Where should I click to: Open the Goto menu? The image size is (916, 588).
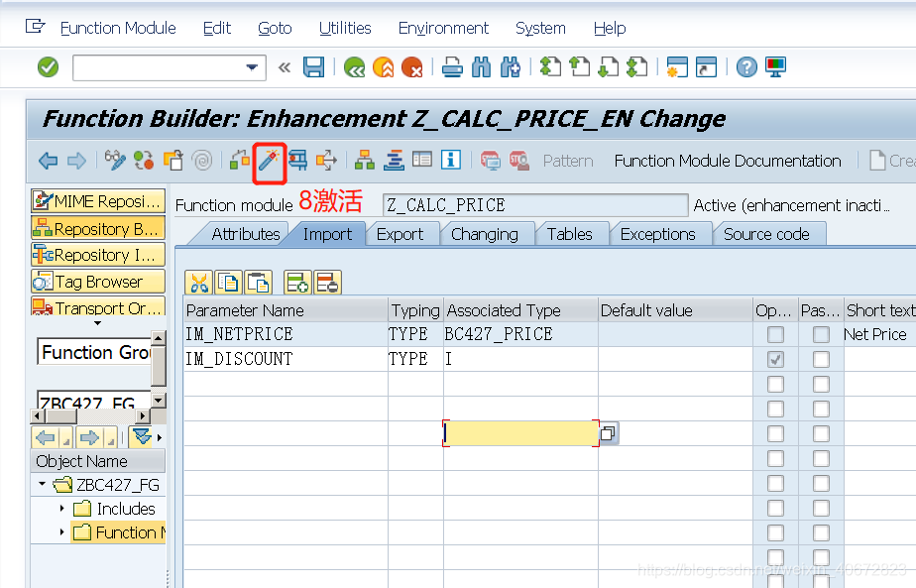(x=275, y=28)
